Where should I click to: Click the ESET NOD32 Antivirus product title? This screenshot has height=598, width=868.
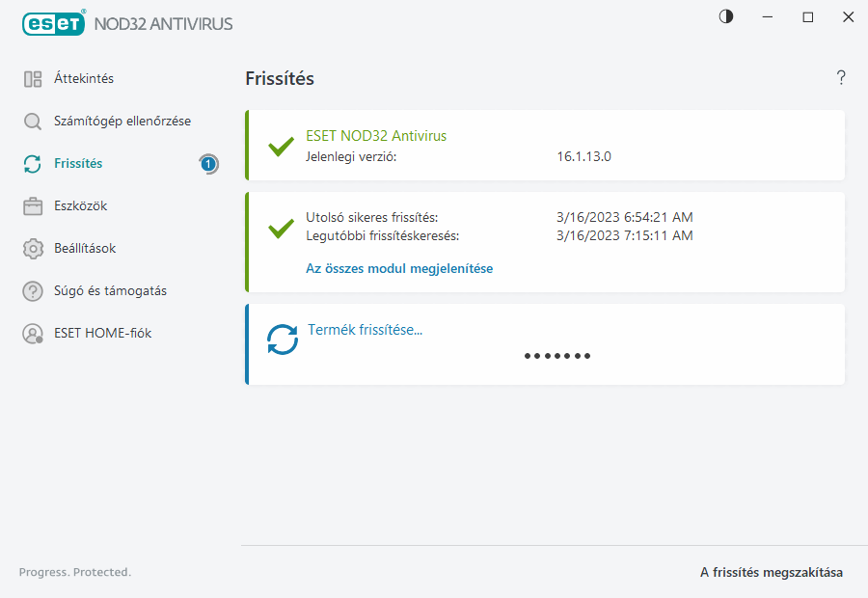376,136
